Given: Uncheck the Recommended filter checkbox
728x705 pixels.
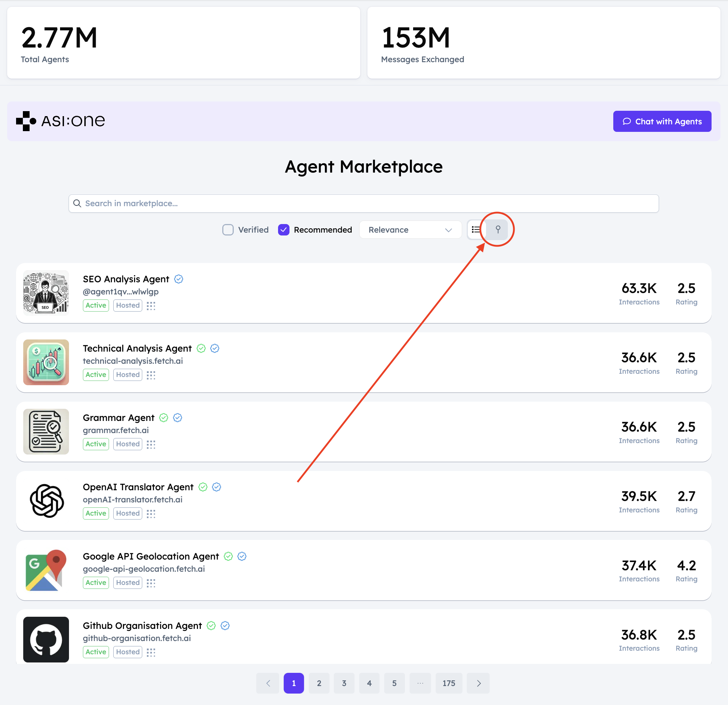Looking at the screenshot, I should click(x=284, y=229).
